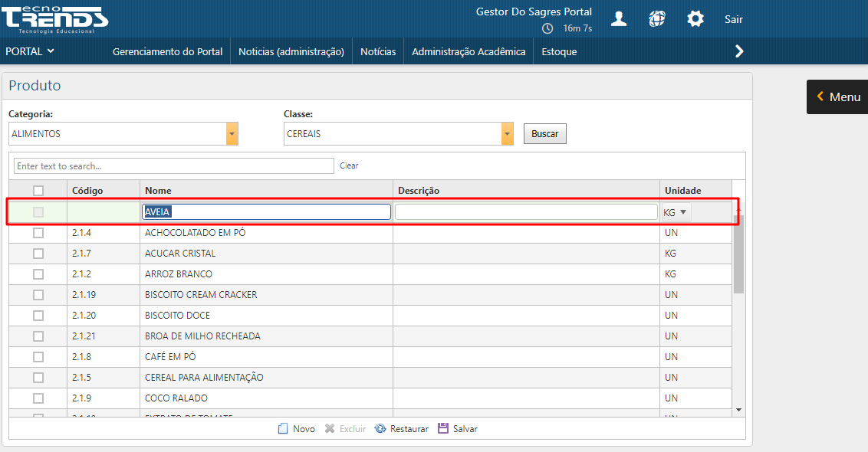Click the Descrição input field in edit row
Viewport: 868px width, 452px height.
tap(526, 212)
